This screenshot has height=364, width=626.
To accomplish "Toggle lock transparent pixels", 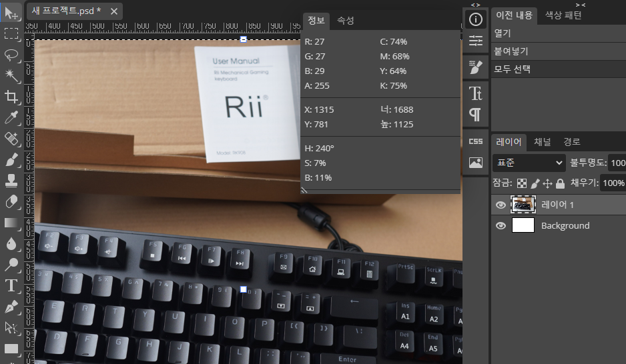I will [522, 183].
